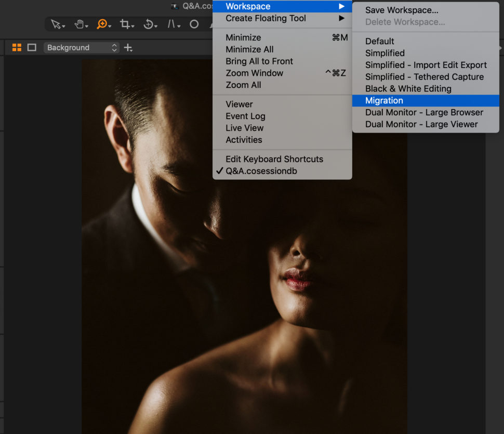Select the Crop tool
The image size is (504, 434).
[x=126, y=24]
